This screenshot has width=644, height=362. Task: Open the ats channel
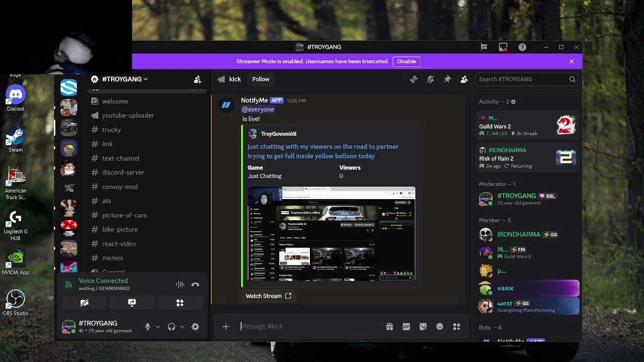(146, 201)
